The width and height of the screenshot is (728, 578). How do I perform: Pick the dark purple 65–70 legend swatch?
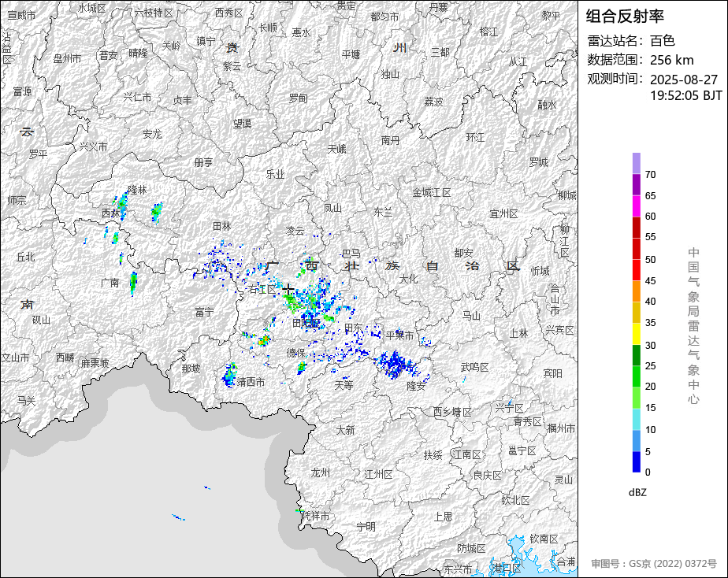636,184
